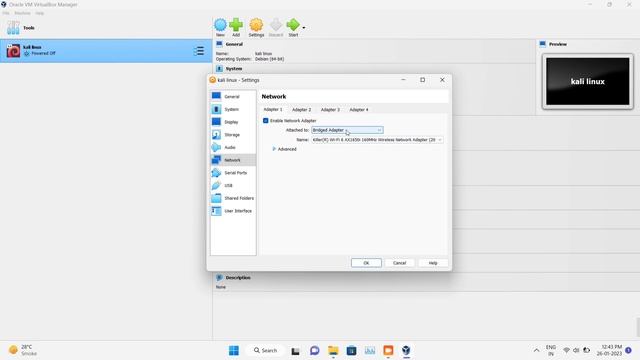
Task: Click the Discard toolbar icon
Action: (276, 27)
